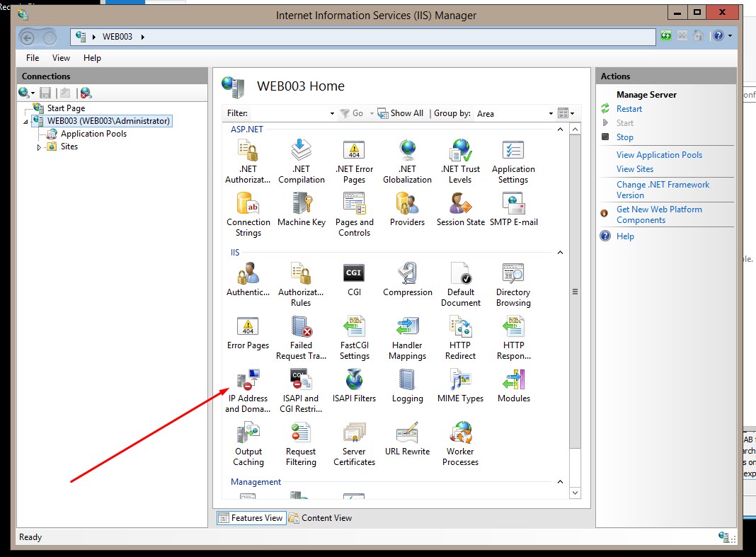Click Get New Web Platform Components
This screenshot has width=756, height=557.
pos(659,214)
